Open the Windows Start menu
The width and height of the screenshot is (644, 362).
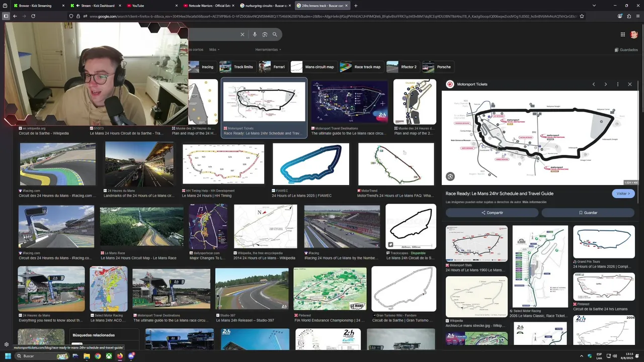click(x=8, y=356)
